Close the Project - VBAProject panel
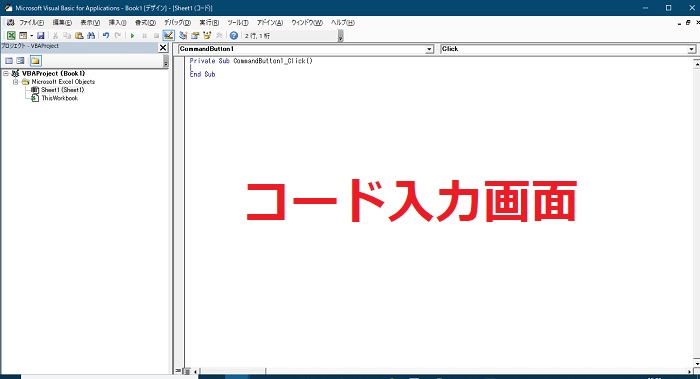Image resolution: width=700 pixels, height=379 pixels. pos(163,47)
